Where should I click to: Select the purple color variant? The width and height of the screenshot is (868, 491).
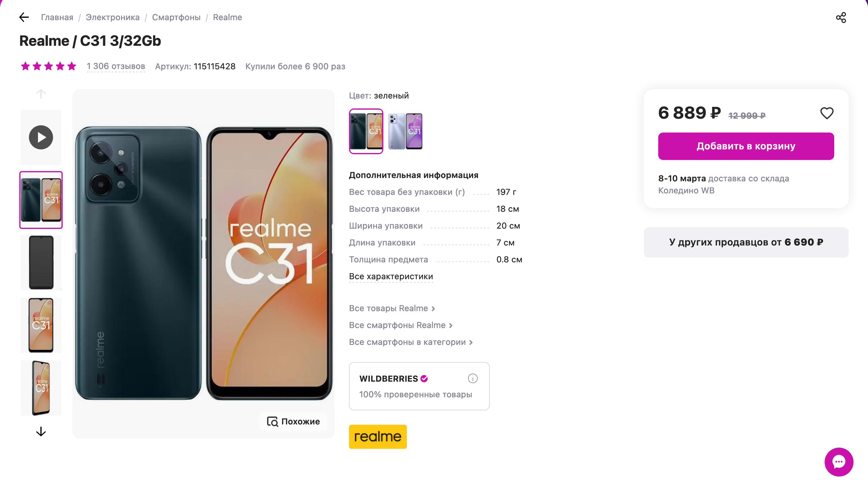405,131
